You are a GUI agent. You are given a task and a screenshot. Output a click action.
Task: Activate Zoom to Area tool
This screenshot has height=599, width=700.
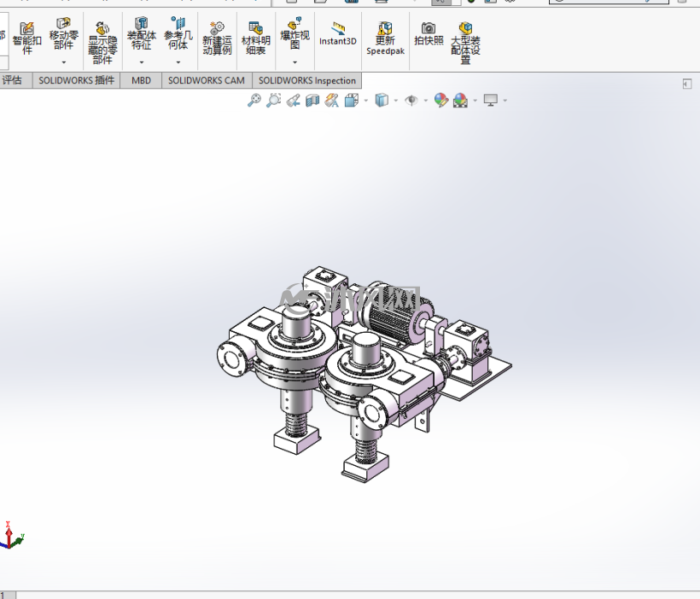pos(273,101)
